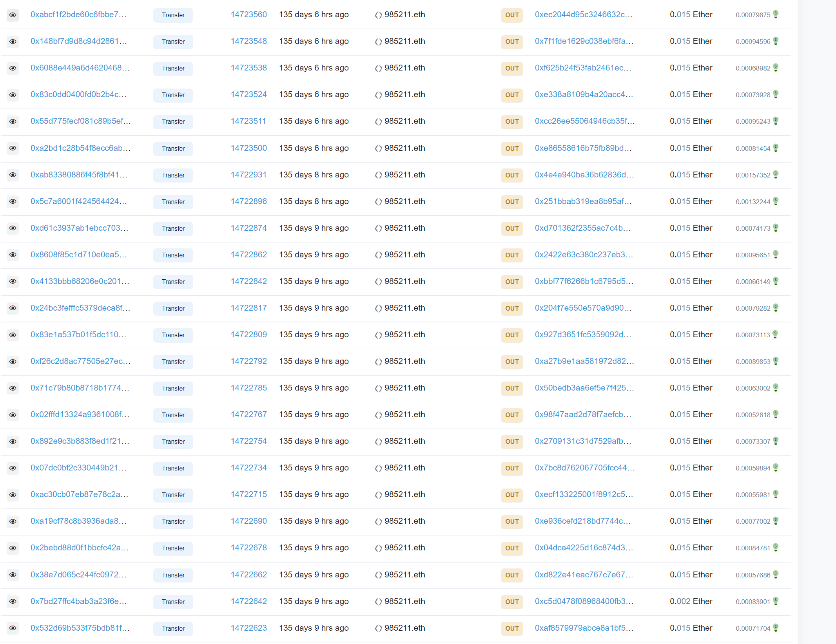
Task: Open receiver address 0xec2044d95c3246632c
Action: tap(584, 15)
